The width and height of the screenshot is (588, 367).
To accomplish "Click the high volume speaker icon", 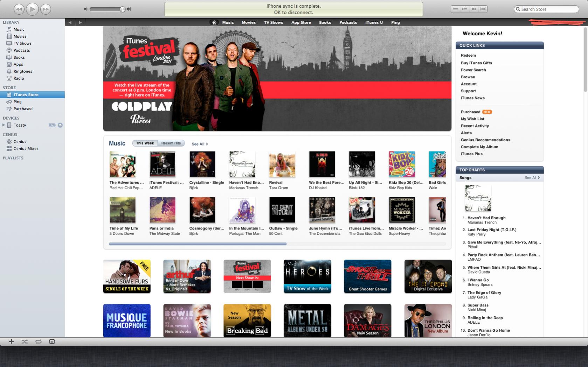I will pyautogui.click(x=129, y=9).
